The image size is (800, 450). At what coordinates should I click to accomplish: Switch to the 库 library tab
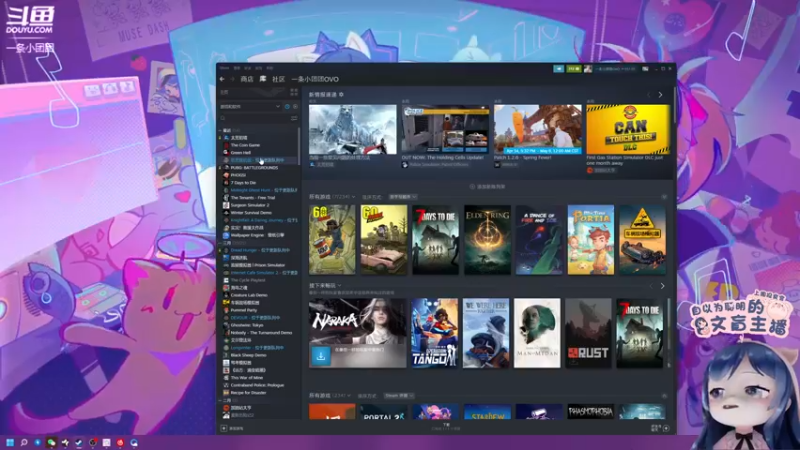[263, 79]
